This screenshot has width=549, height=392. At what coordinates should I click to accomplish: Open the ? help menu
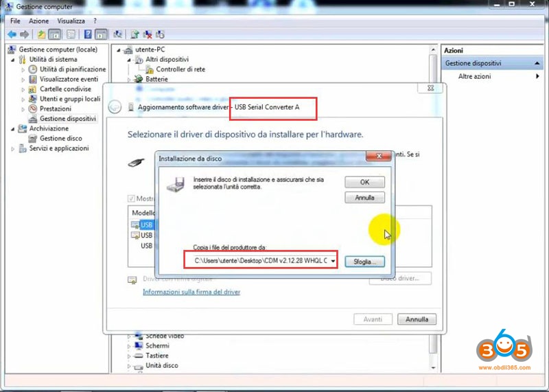95,21
